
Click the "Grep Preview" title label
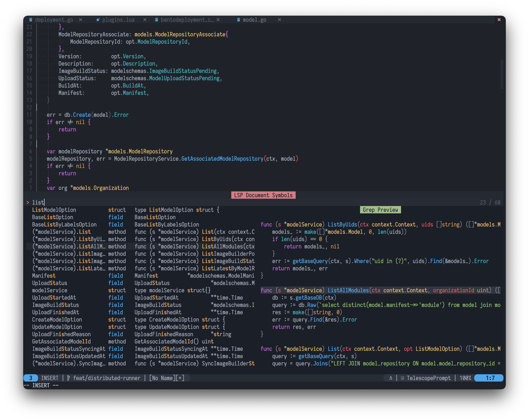pyautogui.click(x=380, y=210)
